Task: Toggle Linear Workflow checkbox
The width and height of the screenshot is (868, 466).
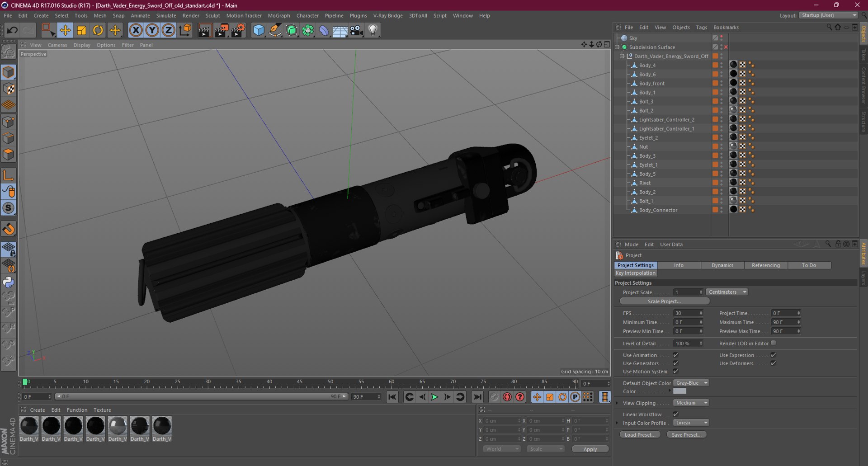Action: point(675,414)
